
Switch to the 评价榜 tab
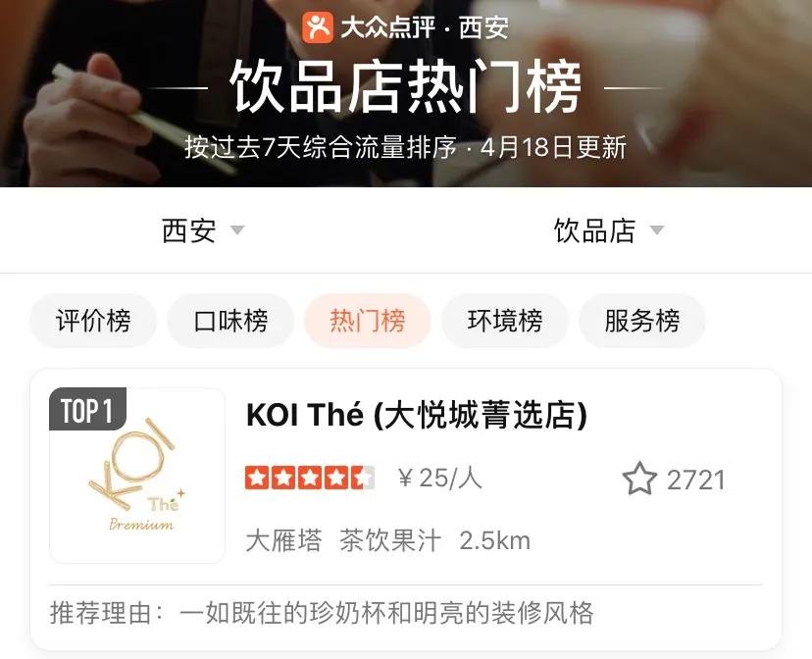93,321
